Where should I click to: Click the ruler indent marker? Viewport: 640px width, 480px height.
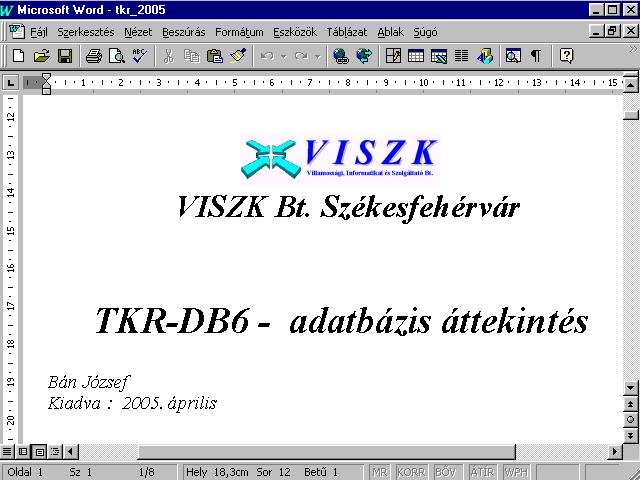click(x=47, y=83)
